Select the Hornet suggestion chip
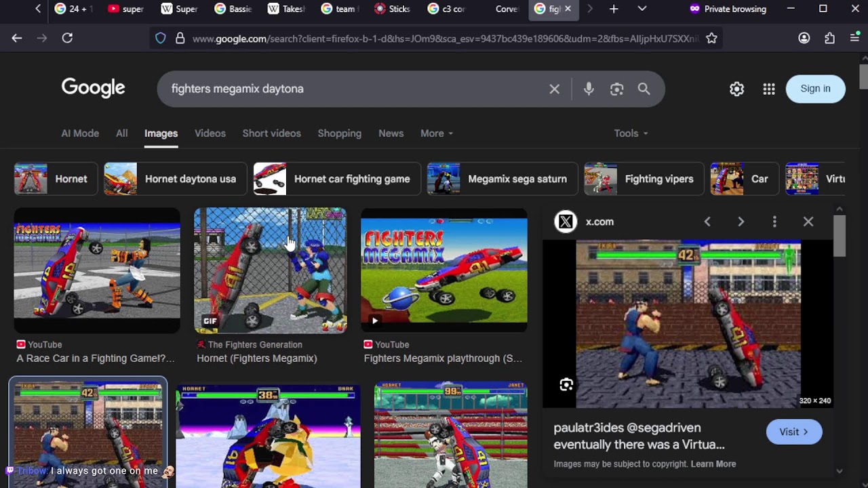 point(56,179)
